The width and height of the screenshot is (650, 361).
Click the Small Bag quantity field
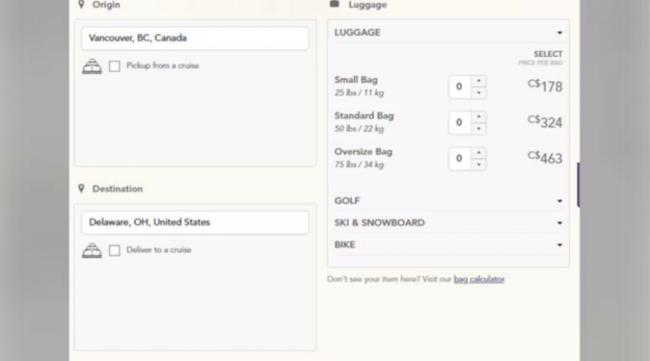pos(460,87)
